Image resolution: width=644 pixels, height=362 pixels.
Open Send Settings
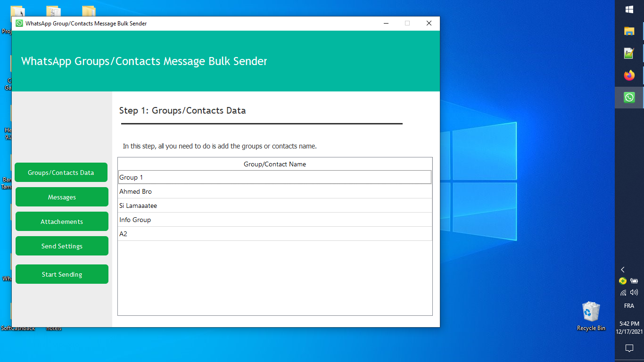[62, 246]
